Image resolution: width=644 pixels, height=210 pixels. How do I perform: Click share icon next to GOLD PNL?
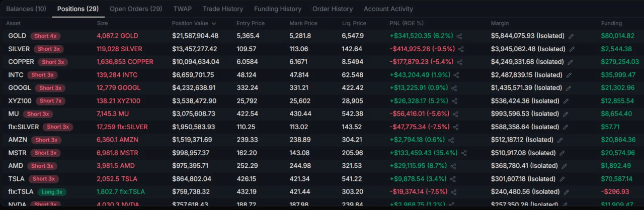coord(459,36)
